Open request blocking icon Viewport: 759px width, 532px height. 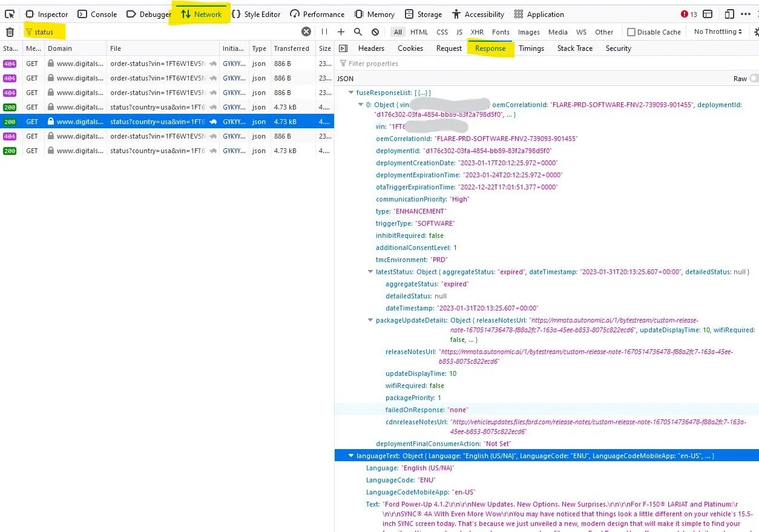click(x=375, y=31)
